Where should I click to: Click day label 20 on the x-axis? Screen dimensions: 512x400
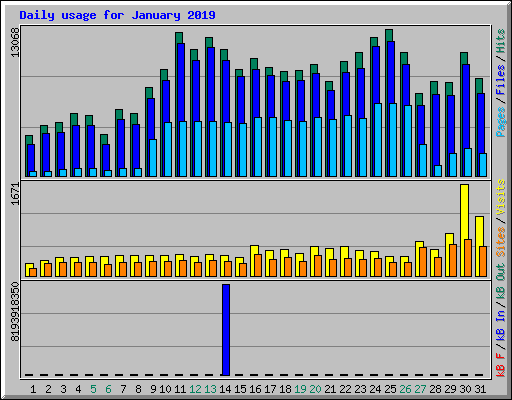[x=315, y=389]
